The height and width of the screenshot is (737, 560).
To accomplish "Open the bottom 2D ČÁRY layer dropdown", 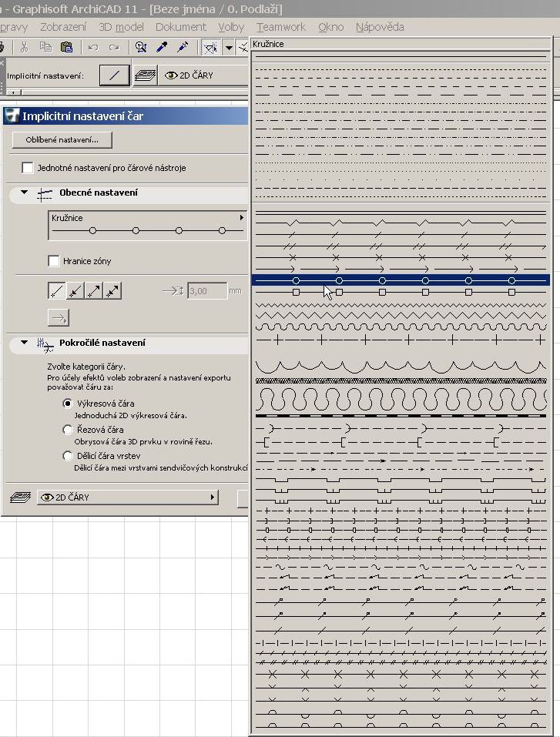I will point(128,497).
